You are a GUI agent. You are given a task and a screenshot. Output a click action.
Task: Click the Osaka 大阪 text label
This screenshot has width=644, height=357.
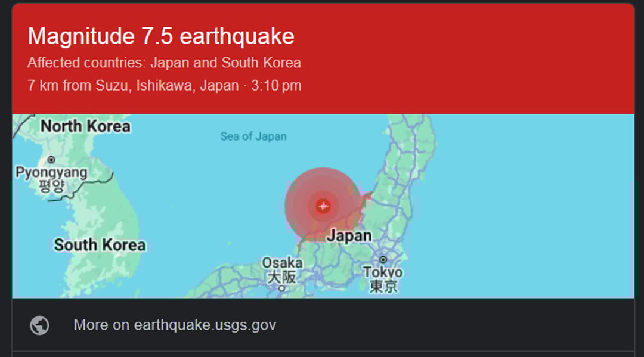[282, 269]
